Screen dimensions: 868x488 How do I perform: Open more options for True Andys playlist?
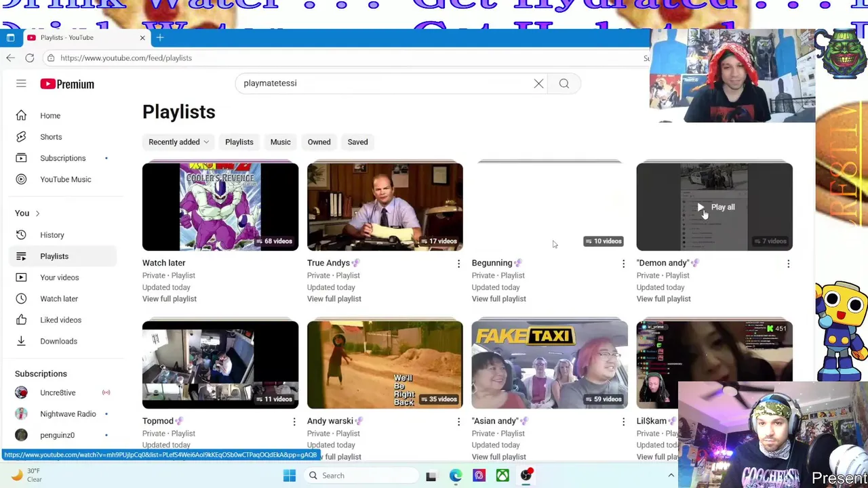click(x=458, y=264)
